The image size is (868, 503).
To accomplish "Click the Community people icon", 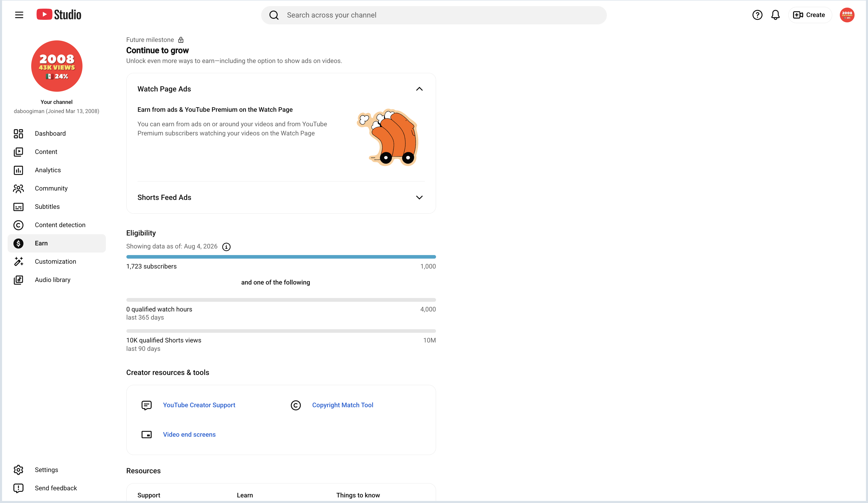I will [18, 188].
